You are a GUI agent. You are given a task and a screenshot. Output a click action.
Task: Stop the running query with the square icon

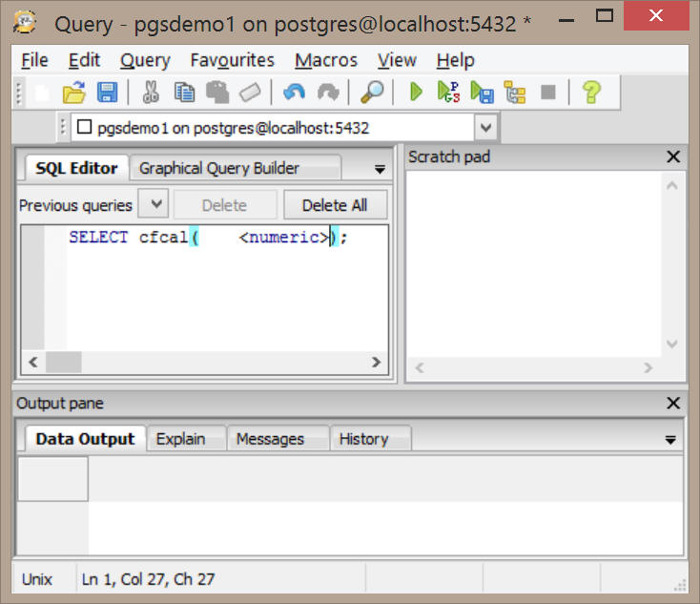548,93
